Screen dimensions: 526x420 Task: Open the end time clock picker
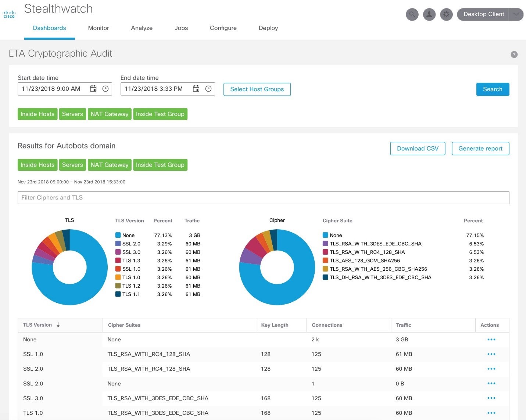pyautogui.click(x=208, y=89)
